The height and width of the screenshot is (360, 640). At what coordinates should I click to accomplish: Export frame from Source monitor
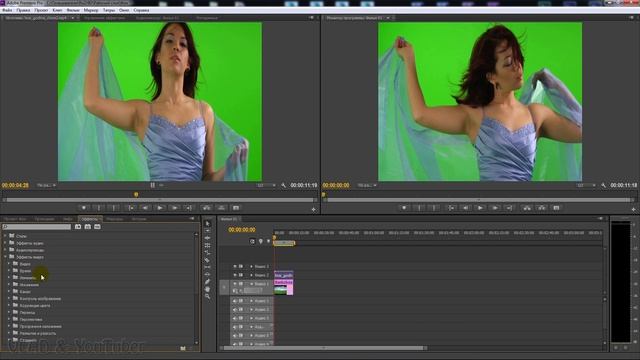click(x=236, y=208)
